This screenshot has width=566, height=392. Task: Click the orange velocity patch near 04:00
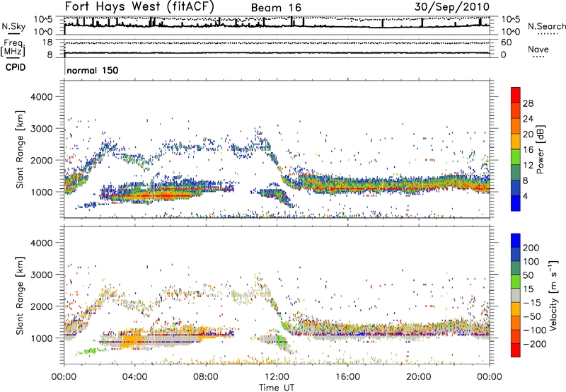pos(131,338)
